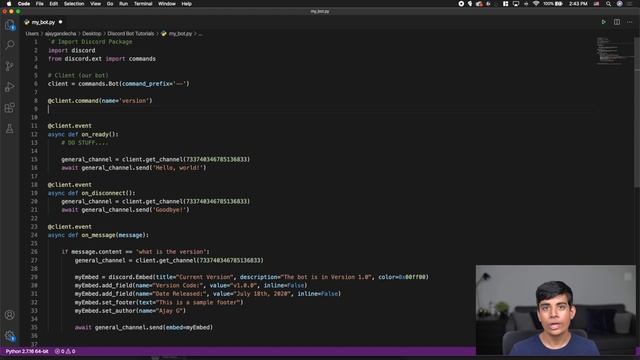This screenshot has height=360, width=640.
Task: Open the Run and Debug view
Action: (10, 87)
